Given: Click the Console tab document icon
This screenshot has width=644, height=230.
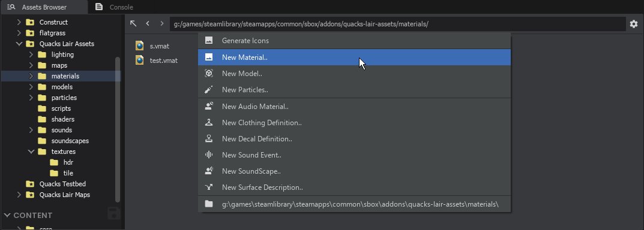Looking at the screenshot, I should [x=98, y=7].
